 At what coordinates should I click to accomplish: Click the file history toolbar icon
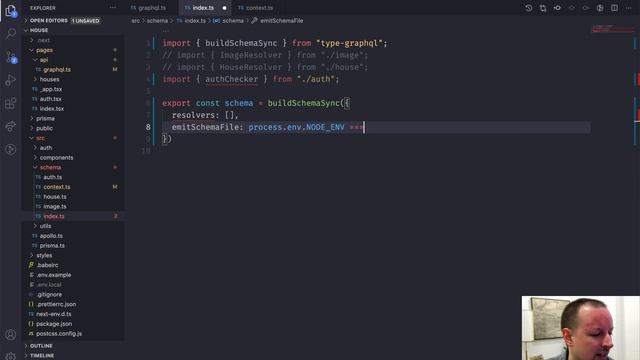click(529, 8)
